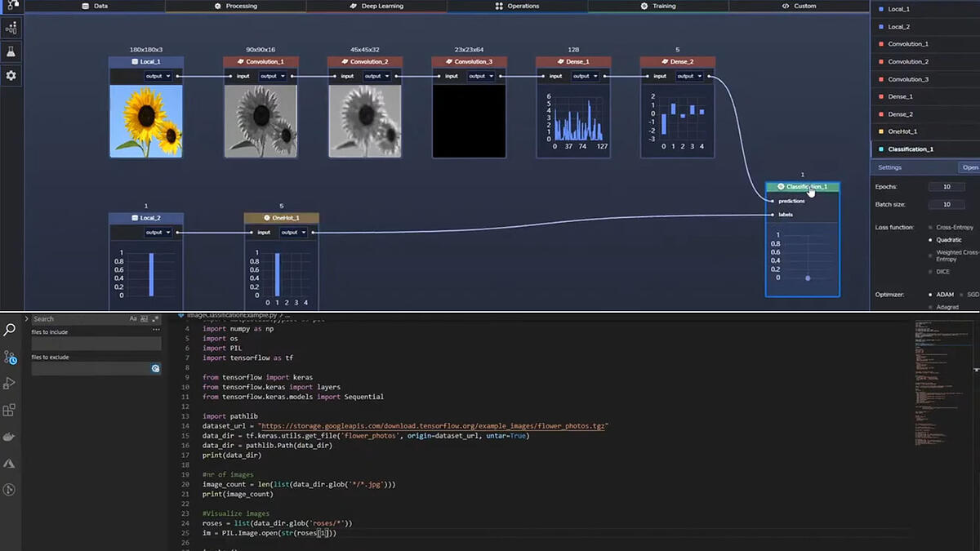Toggle use exclude settings icon in files to exclude
Viewport: 980px width, 551px height.
[x=155, y=369]
